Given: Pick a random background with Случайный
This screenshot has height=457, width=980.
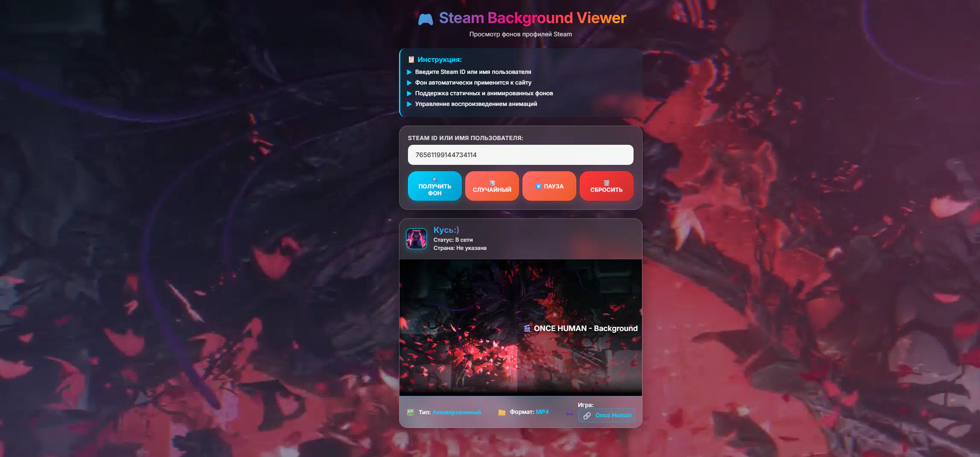Looking at the screenshot, I should point(492,186).
